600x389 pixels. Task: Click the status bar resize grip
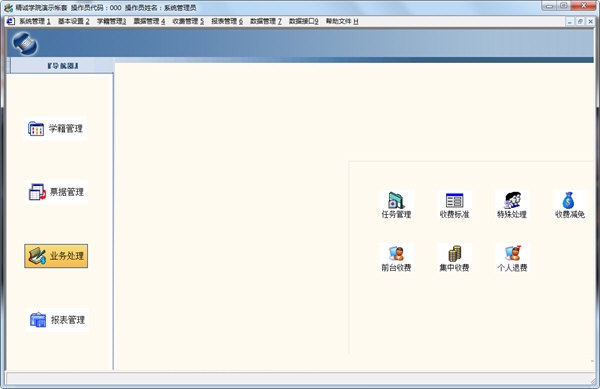[592, 381]
